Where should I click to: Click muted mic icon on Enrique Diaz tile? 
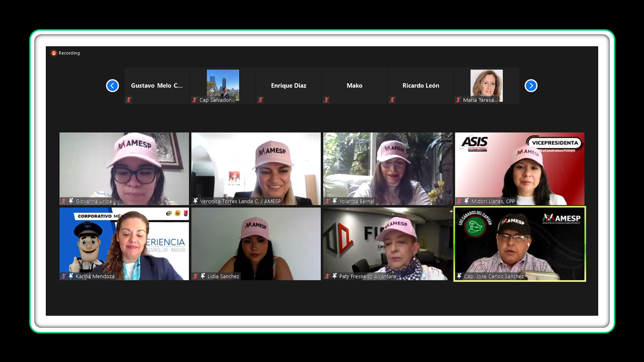coord(260,100)
